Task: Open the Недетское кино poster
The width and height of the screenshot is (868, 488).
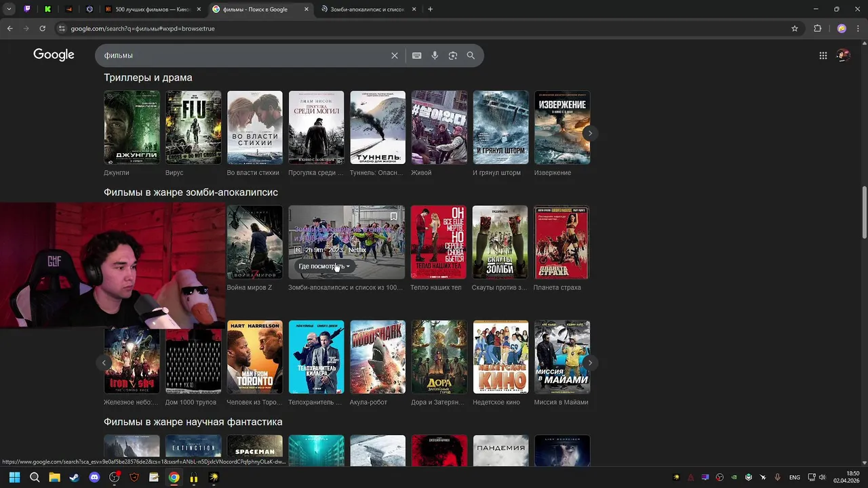Action: coord(500,357)
